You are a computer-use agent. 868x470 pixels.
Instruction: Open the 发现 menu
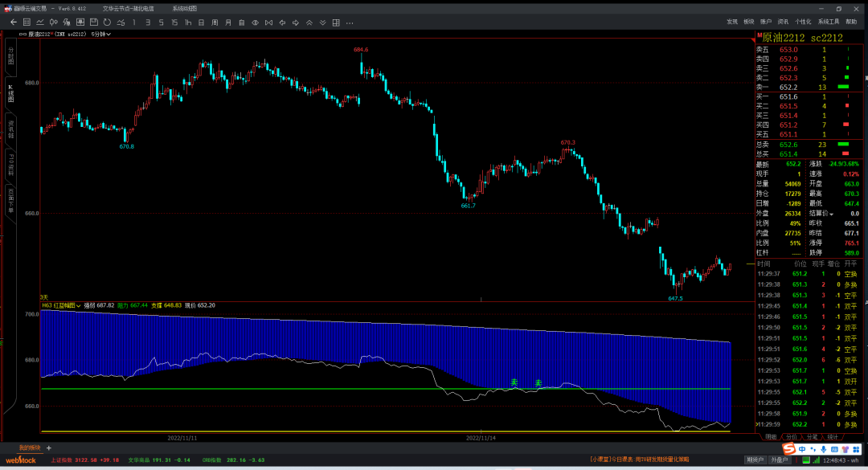pyautogui.click(x=732, y=22)
